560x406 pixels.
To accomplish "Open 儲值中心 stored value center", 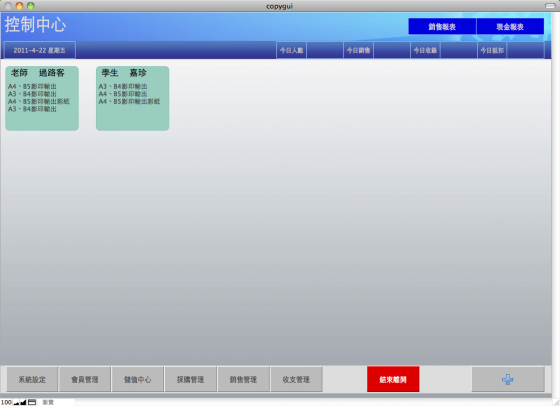I will click(x=138, y=379).
